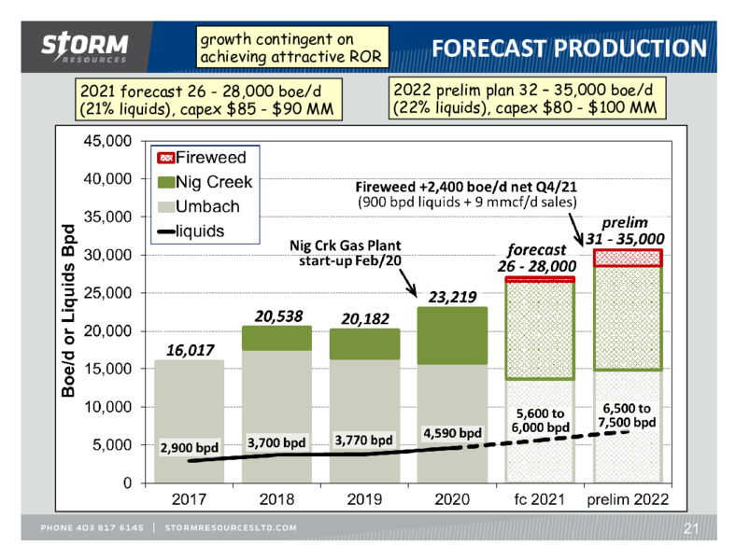Click the Umbach grey legend swatch
The image size is (736, 560).
(165, 207)
